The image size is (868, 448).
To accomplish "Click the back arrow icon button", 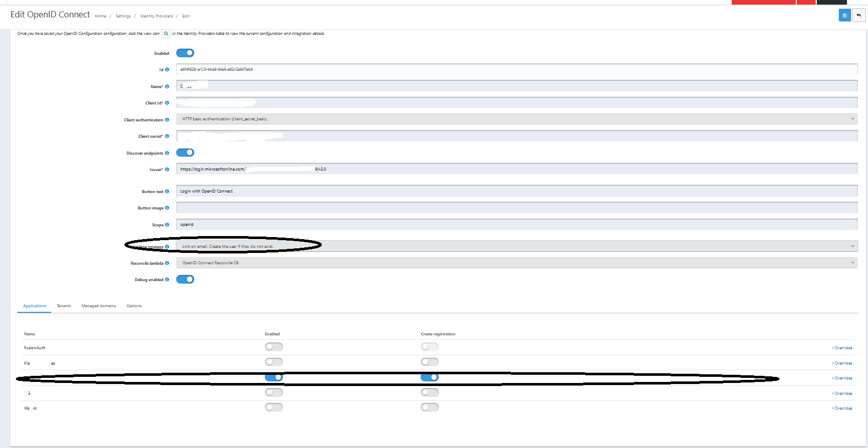I will (x=859, y=15).
